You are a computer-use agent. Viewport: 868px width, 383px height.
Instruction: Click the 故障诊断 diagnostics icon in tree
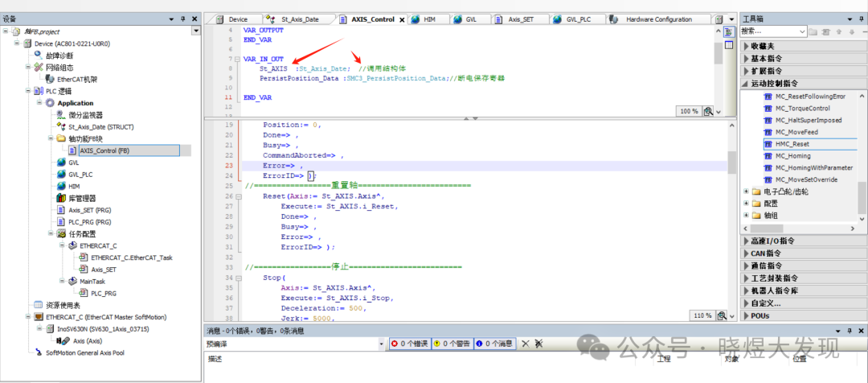39,56
